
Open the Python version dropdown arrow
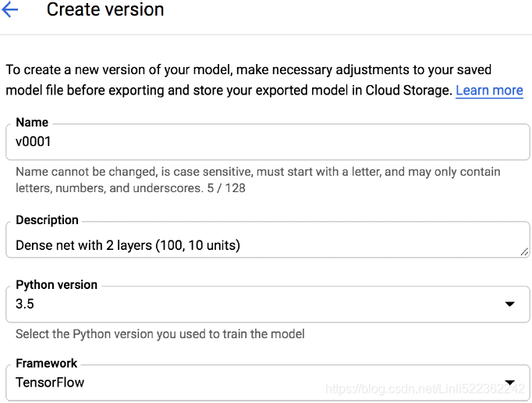click(x=509, y=304)
